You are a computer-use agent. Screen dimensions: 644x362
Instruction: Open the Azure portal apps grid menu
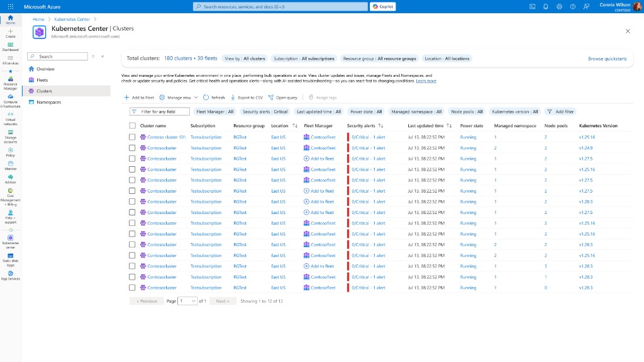click(x=11, y=6)
